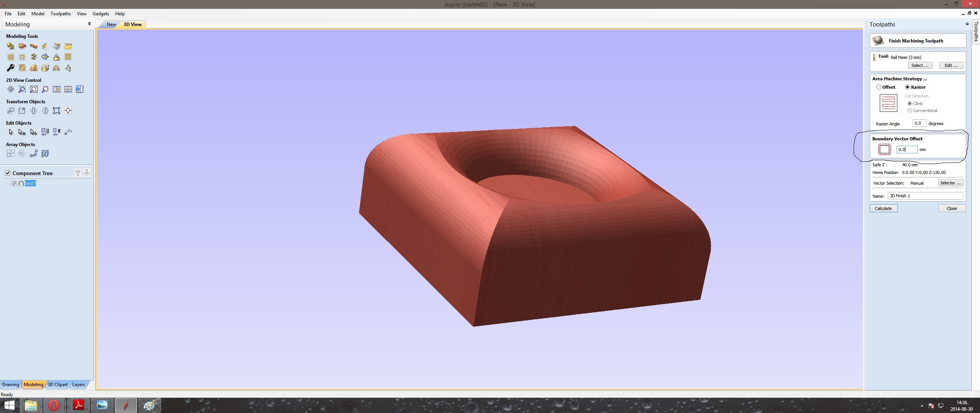
Task: Click the Zoom to Selected icon
Action: pos(45,89)
